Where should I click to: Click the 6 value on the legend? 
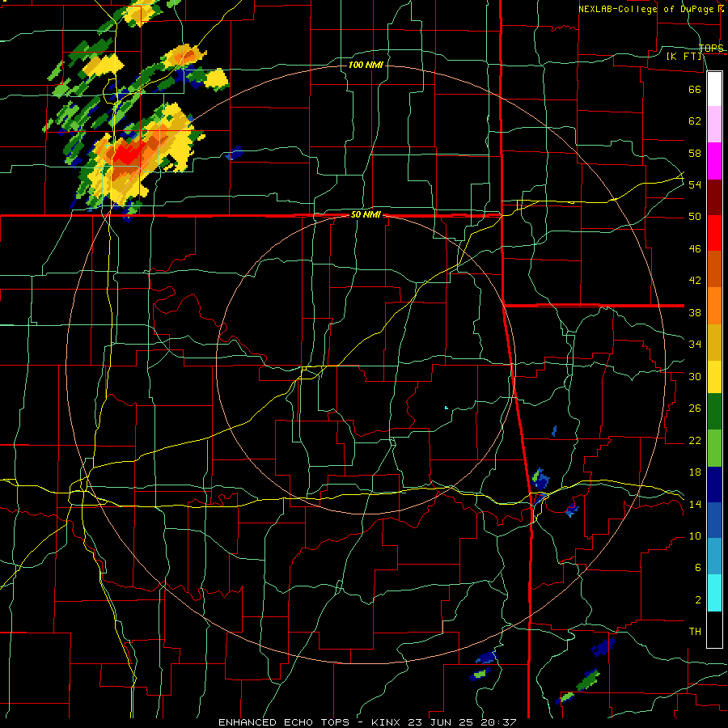tap(698, 568)
